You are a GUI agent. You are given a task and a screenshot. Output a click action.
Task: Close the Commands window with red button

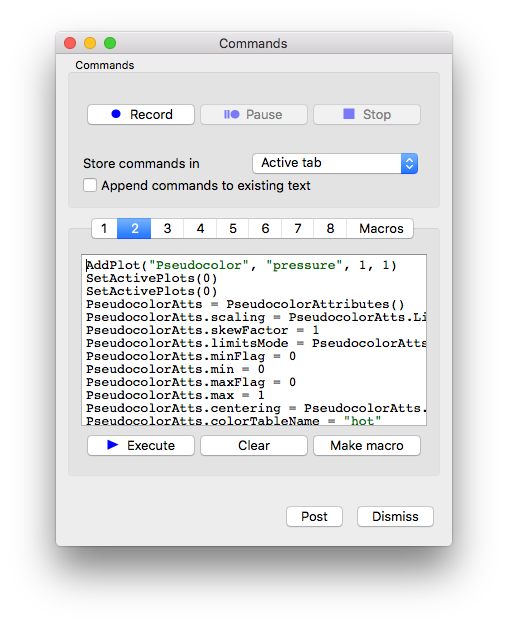tap(70, 43)
